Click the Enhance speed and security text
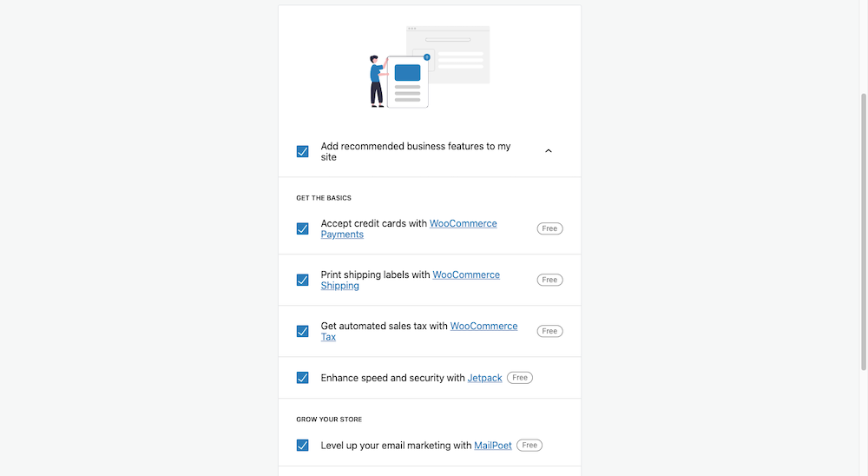Screen dimensions: 868x476 click(x=392, y=378)
